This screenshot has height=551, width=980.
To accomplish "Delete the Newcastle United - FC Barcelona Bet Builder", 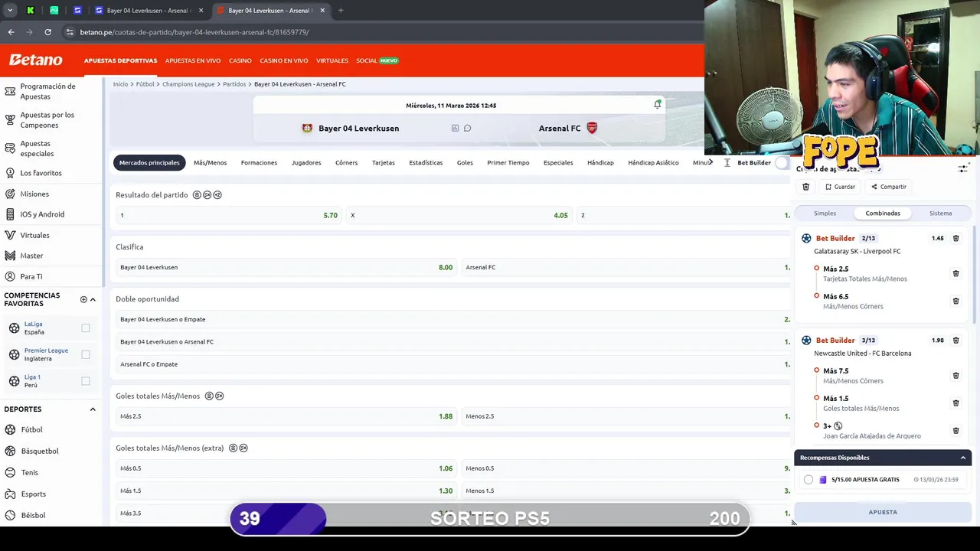I will (955, 340).
